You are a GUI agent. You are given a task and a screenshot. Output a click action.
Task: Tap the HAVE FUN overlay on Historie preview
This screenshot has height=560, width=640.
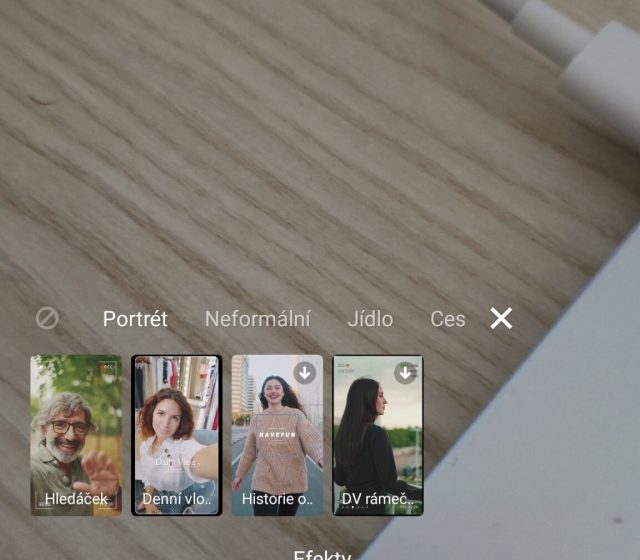[x=277, y=435]
